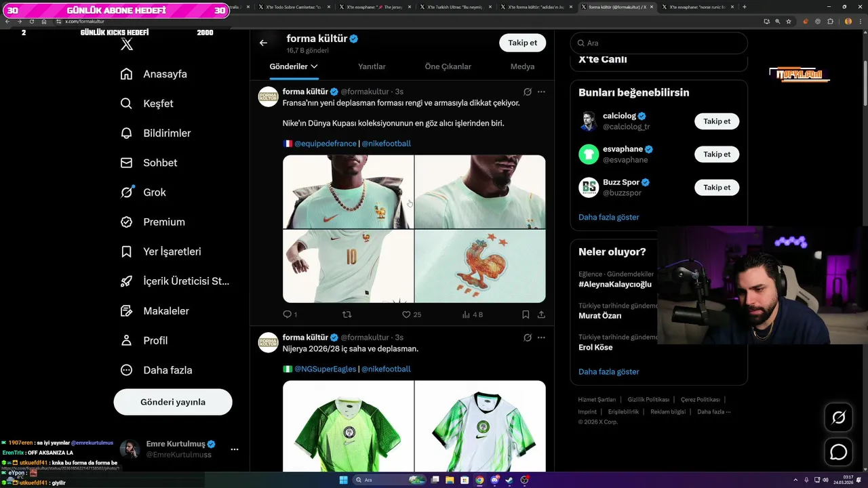The width and height of the screenshot is (868, 488).
Task: Open Grok from the sidebar
Action: coord(143,192)
